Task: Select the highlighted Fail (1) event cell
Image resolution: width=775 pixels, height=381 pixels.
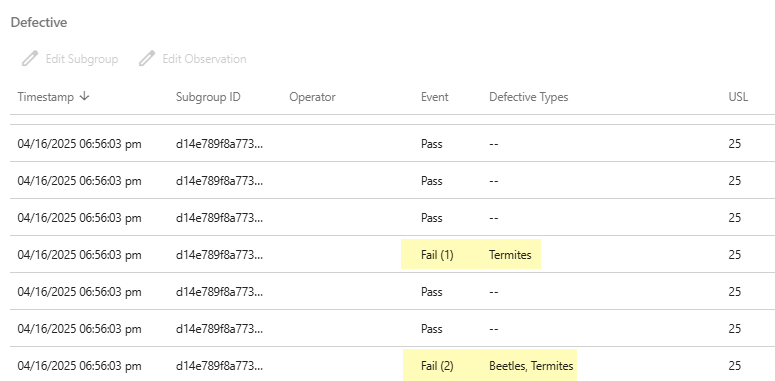Action: tap(437, 255)
